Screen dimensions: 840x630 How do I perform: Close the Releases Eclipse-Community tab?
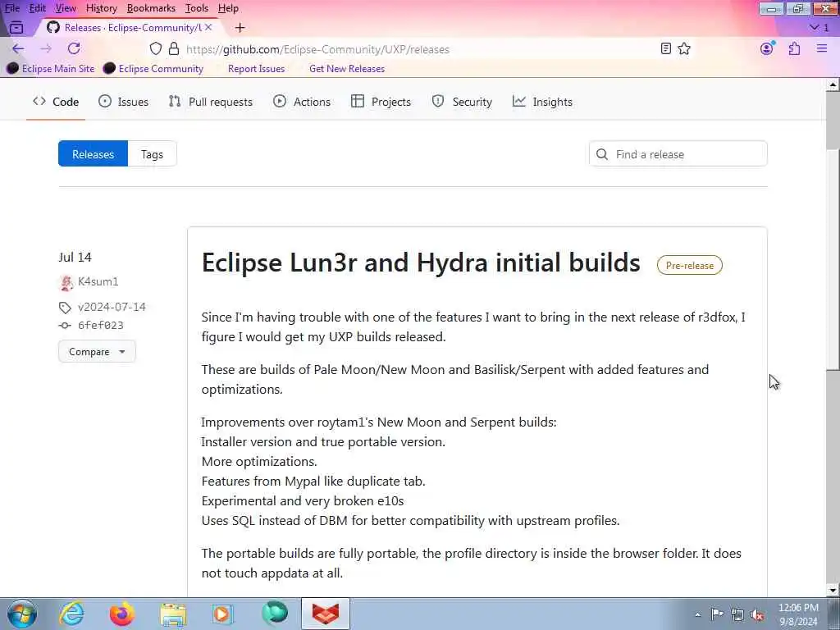[x=208, y=27]
